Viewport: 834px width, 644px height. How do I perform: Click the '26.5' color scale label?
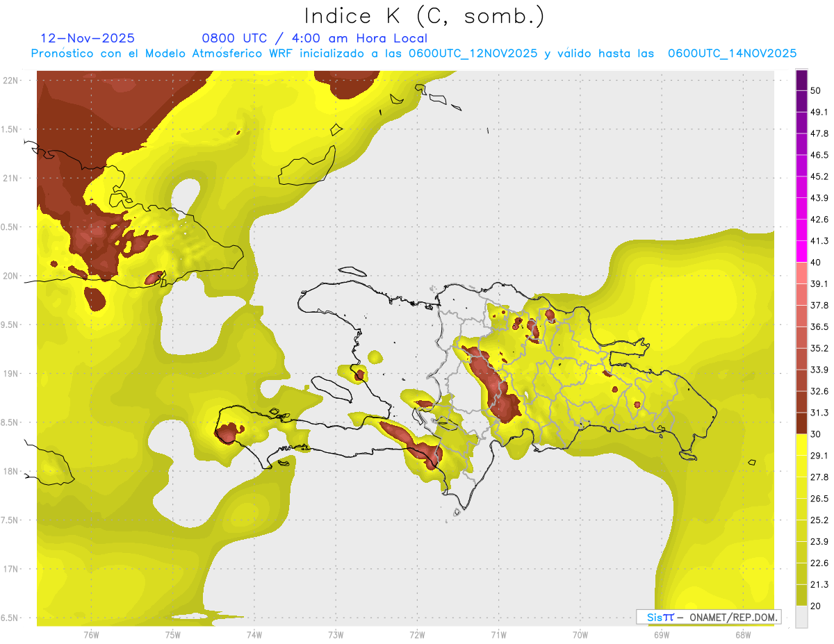tap(819, 498)
